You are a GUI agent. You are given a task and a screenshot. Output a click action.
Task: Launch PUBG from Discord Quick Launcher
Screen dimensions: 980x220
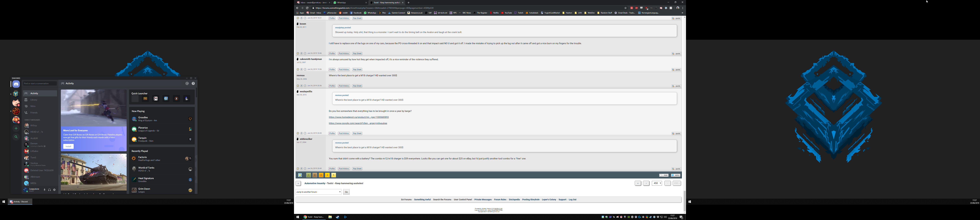145,99
